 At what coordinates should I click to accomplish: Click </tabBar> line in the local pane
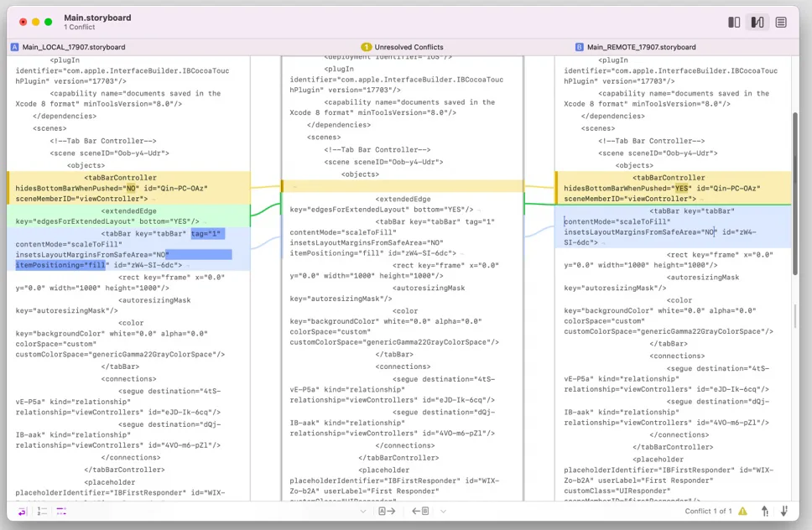[x=120, y=366]
